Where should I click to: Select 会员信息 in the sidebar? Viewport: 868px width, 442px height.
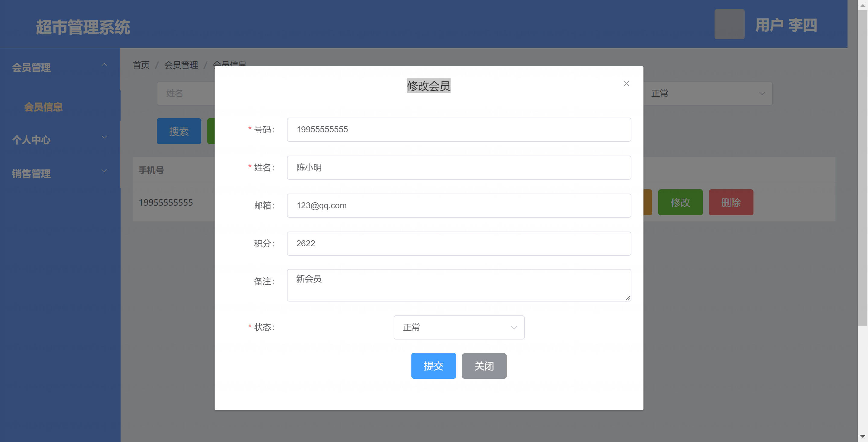pyautogui.click(x=43, y=107)
